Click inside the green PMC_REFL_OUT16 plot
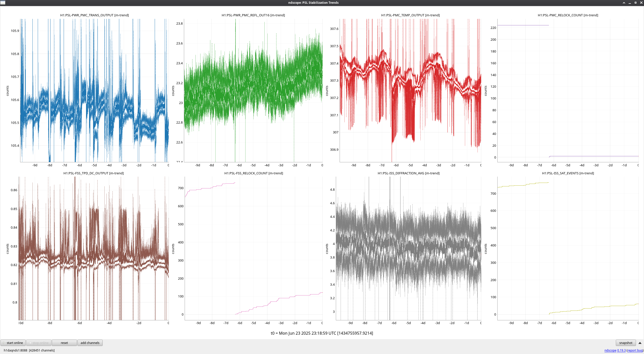Viewport: 644px width, 354px height. [253, 90]
